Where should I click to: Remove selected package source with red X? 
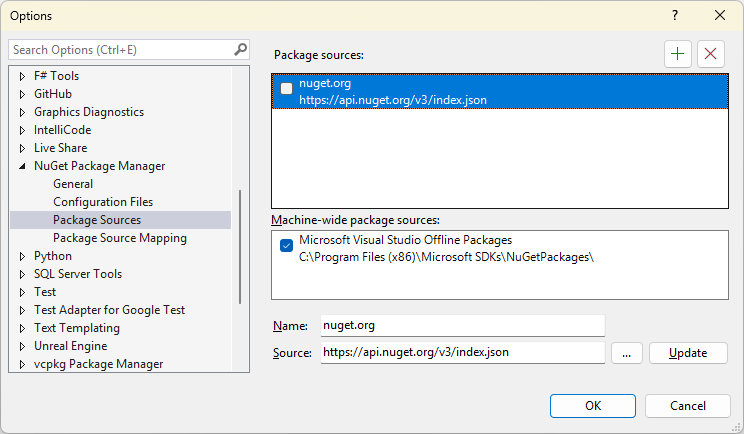(x=710, y=54)
